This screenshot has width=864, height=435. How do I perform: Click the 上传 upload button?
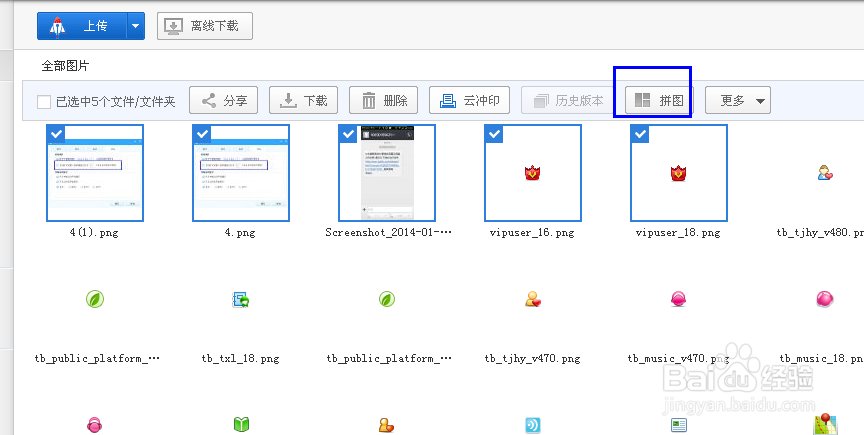point(82,26)
